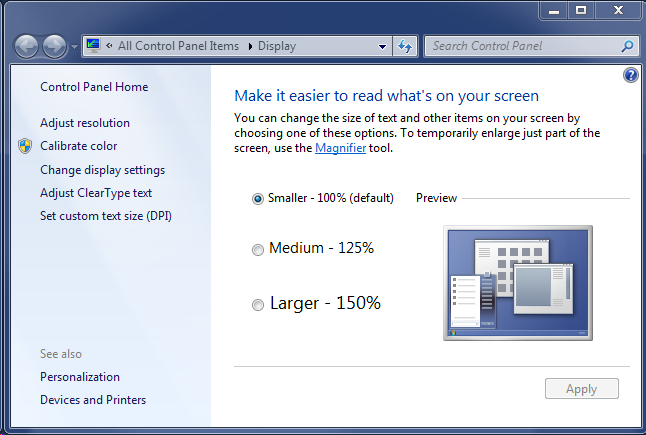Select Larger - 150% radio button

click(x=257, y=305)
